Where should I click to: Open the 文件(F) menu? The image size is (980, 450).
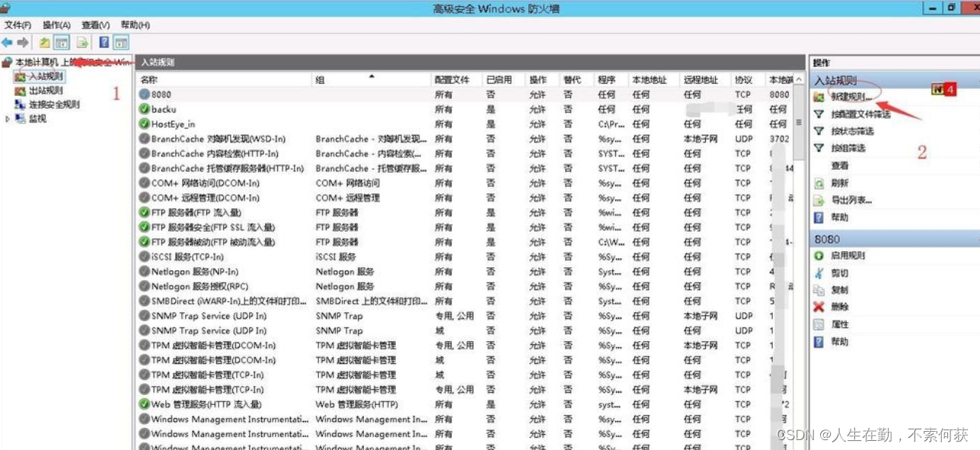click(x=18, y=25)
